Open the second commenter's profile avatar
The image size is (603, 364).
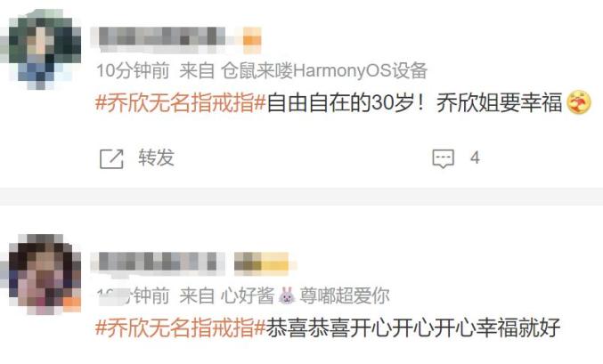(45, 274)
